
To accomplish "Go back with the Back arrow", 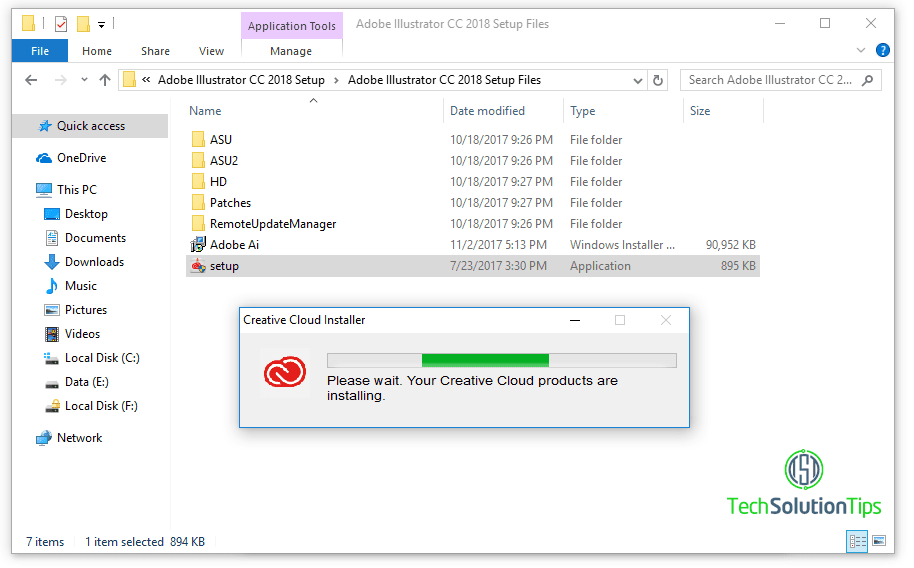I will click(31, 80).
